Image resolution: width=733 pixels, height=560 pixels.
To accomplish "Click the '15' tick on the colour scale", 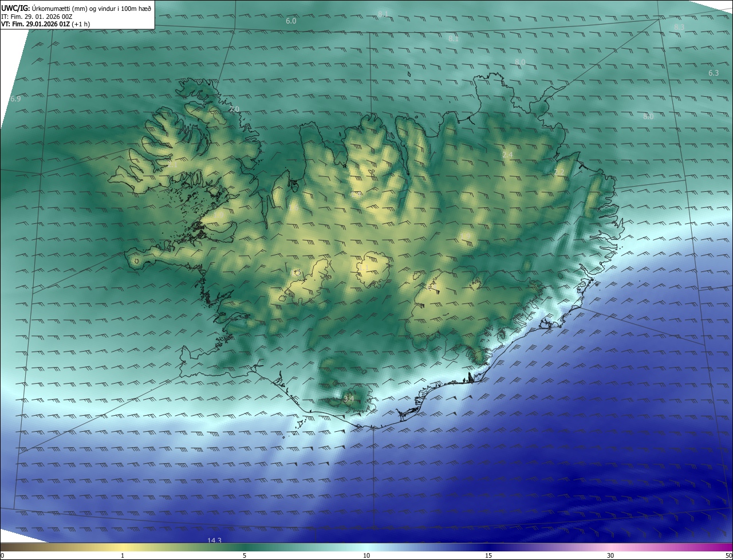I will (x=488, y=555).
